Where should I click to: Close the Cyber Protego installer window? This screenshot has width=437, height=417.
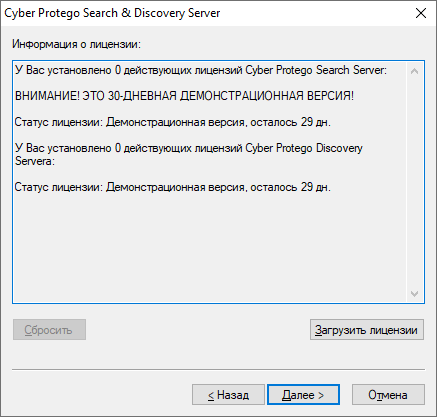point(421,13)
